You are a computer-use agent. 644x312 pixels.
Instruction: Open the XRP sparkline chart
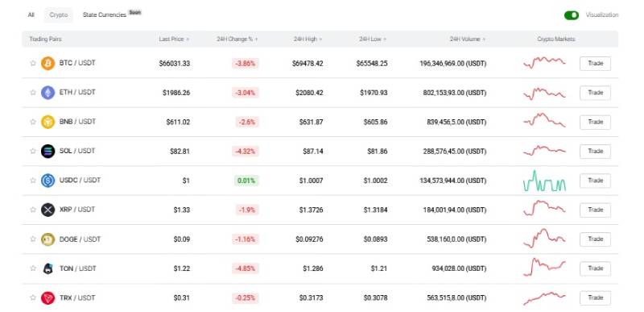point(545,207)
